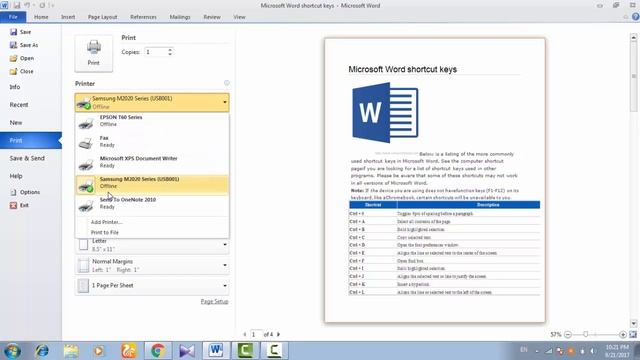Open the Recent documents section
The width and height of the screenshot is (640, 360).
[31, 105]
